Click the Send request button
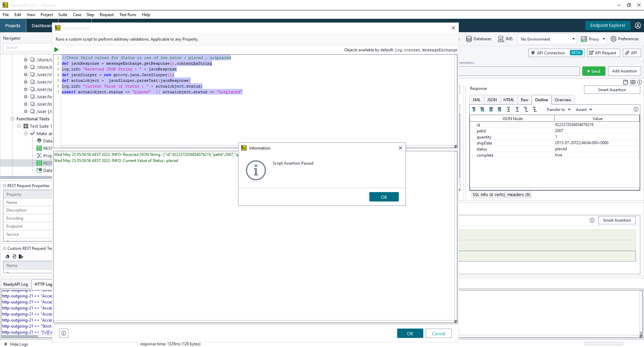The image size is (644, 347). point(594,71)
